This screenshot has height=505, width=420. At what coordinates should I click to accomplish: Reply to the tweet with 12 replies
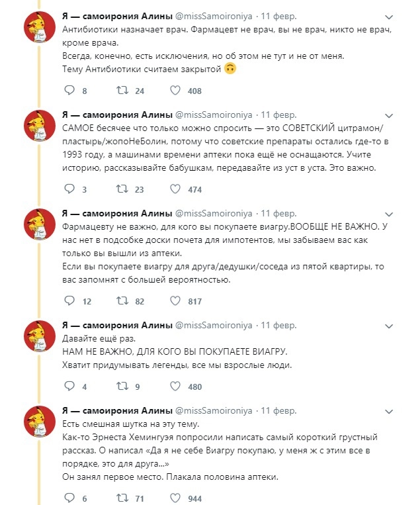(x=71, y=301)
